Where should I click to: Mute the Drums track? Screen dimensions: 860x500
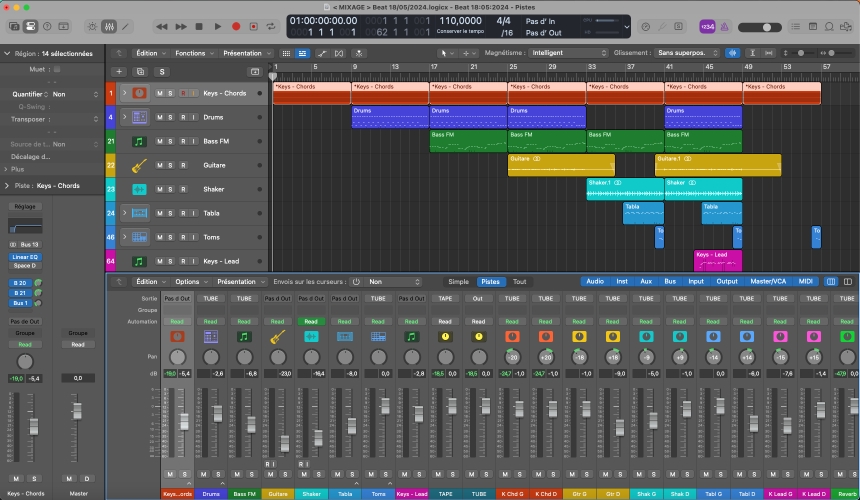coord(160,117)
